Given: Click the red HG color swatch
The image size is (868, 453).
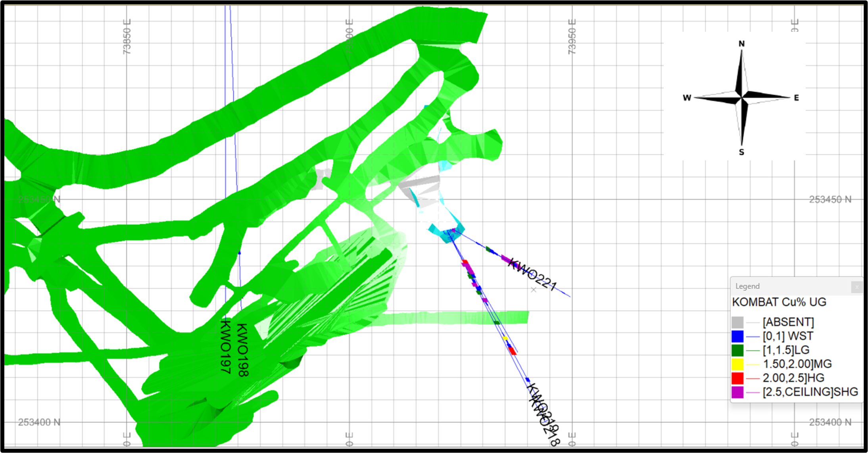Looking at the screenshot, I should 737,378.
